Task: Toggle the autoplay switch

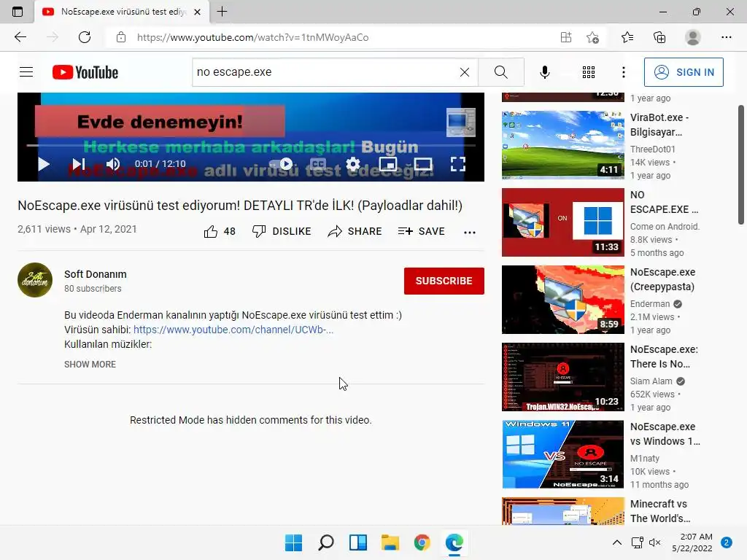Action: (x=281, y=164)
